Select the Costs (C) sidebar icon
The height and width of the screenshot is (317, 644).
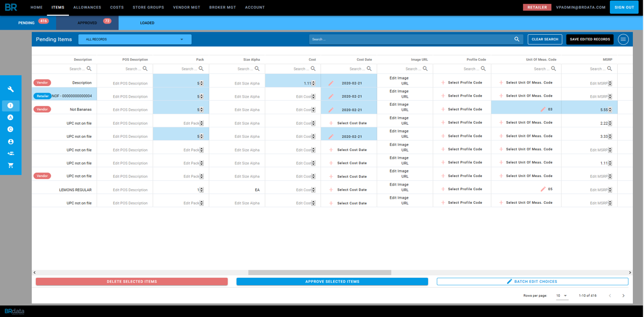tap(11, 129)
